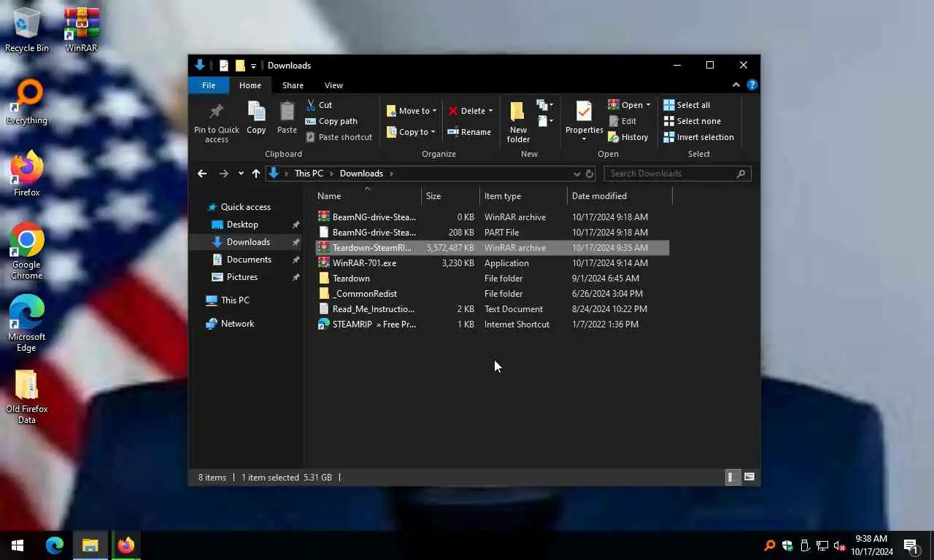Switch to details view in status bar
This screenshot has height=560, width=934.
(x=731, y=478)
